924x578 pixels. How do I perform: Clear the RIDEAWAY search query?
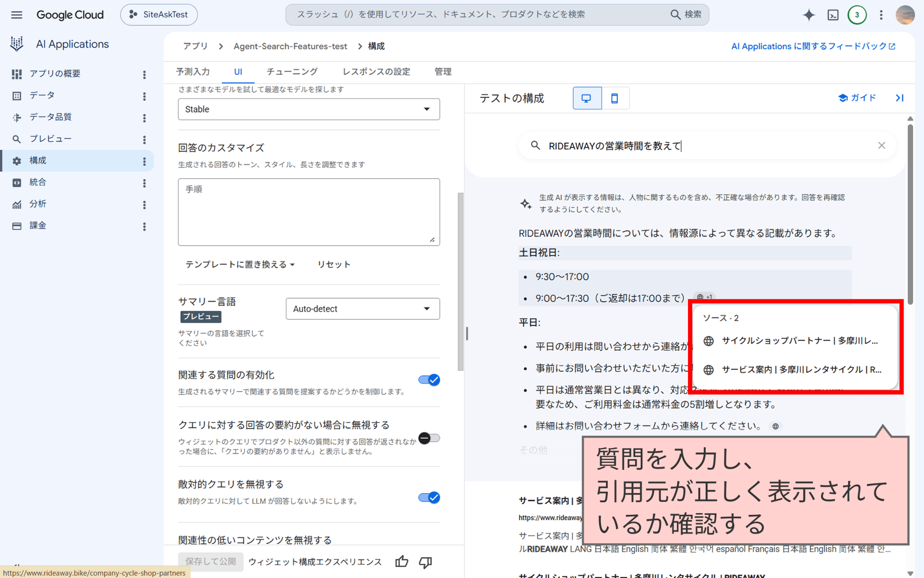(881, 145)
